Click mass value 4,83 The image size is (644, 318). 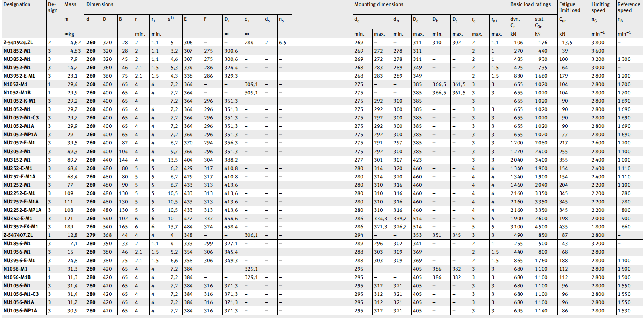click(x=75, y=51)
